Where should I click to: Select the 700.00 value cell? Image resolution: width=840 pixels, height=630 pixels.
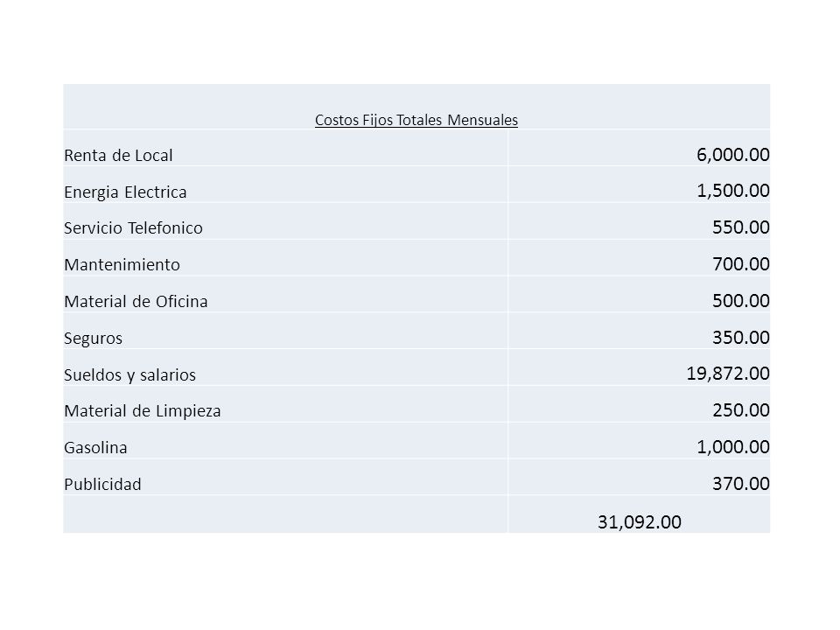tap(741, 263)
